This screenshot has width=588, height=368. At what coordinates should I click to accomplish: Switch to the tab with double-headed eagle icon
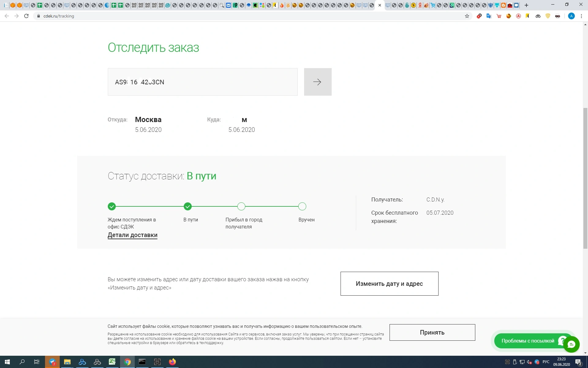click(491, 5)
